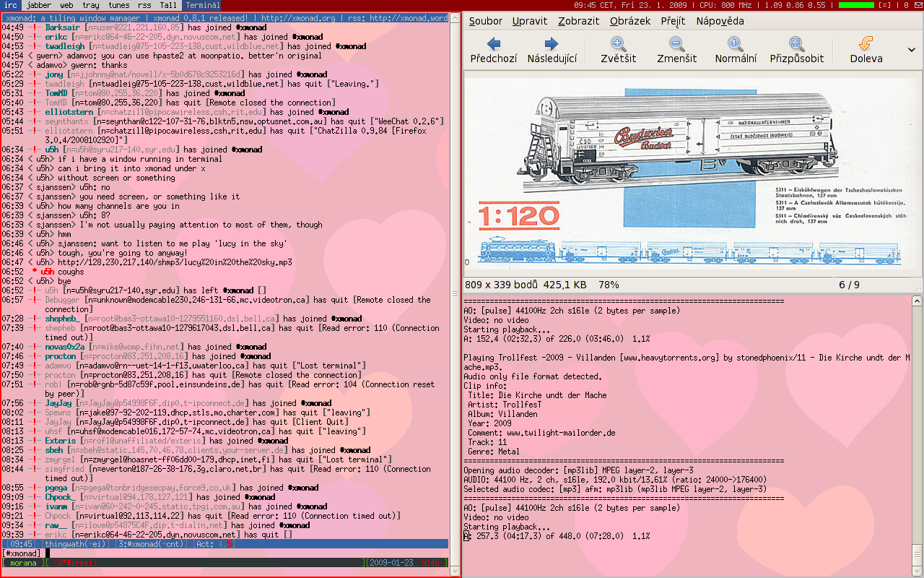924x578 pixels.
Task: Zoom in using the Zvětšit magnifier
Action: 619,51
